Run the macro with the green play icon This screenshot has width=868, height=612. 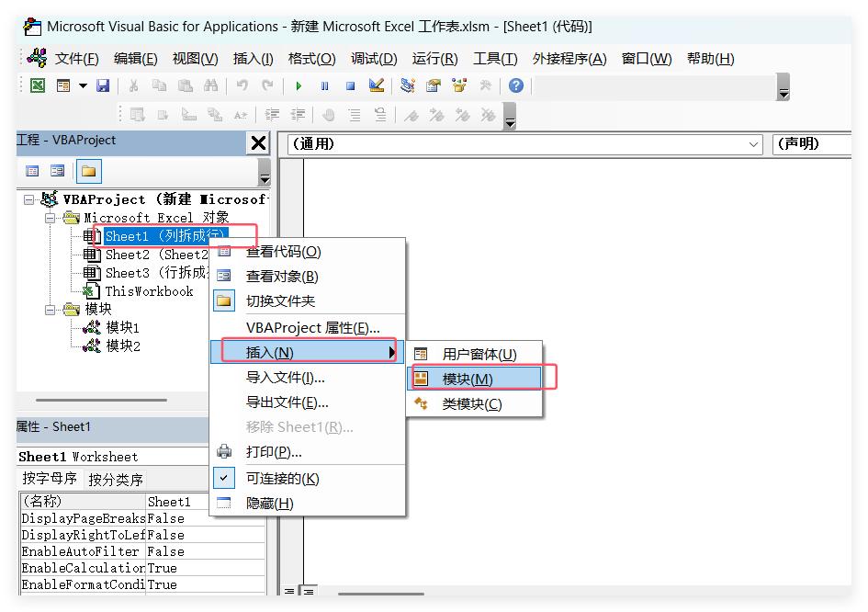click(299, 85)
